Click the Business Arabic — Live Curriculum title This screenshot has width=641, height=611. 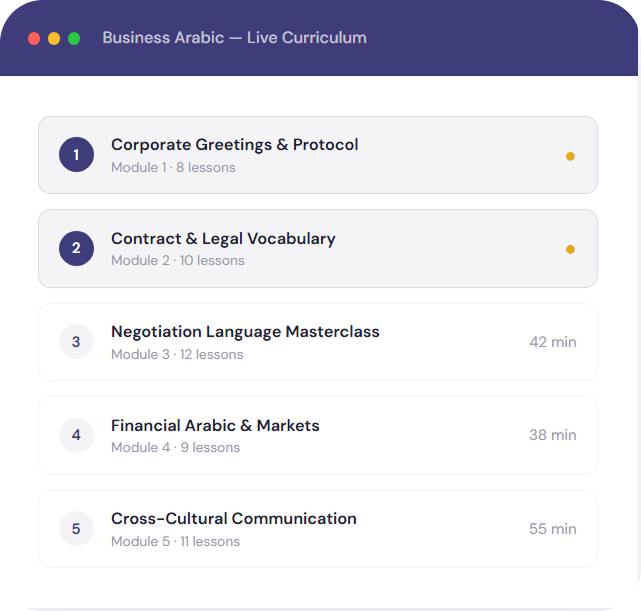234,38
